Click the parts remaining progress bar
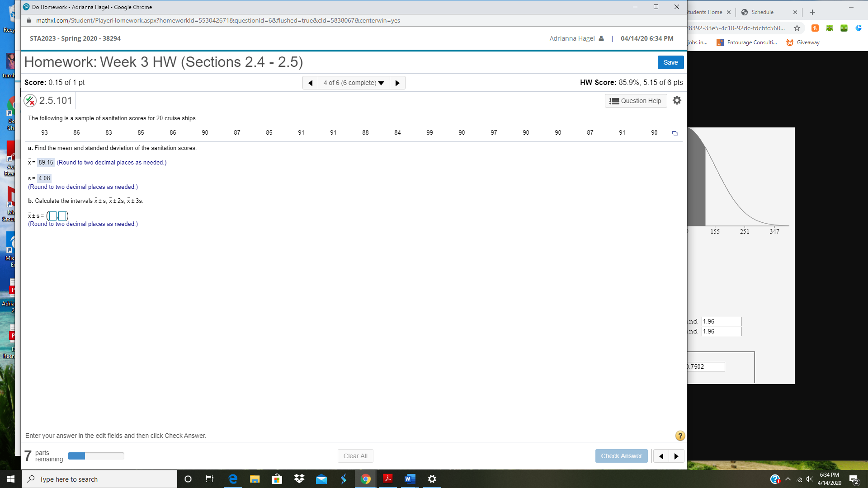This screenshot has width=868, height=488. point(95,456)
